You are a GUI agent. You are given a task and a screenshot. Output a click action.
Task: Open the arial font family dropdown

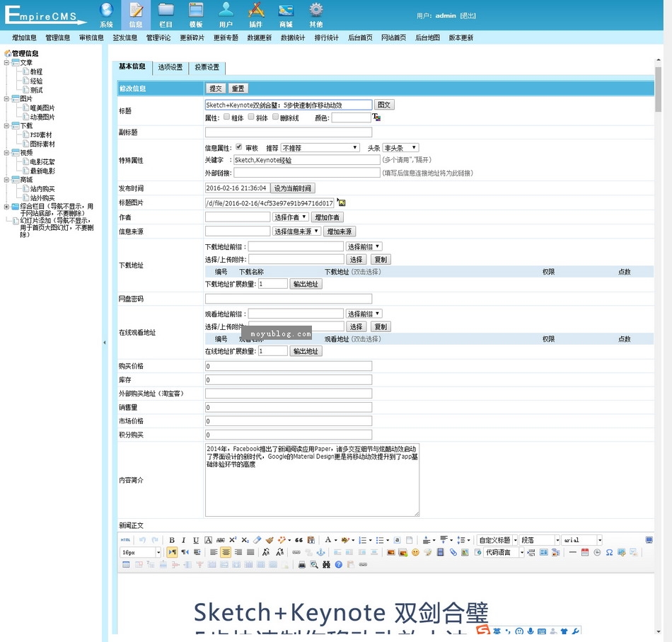pyautogui.click(x=582, y=540)
